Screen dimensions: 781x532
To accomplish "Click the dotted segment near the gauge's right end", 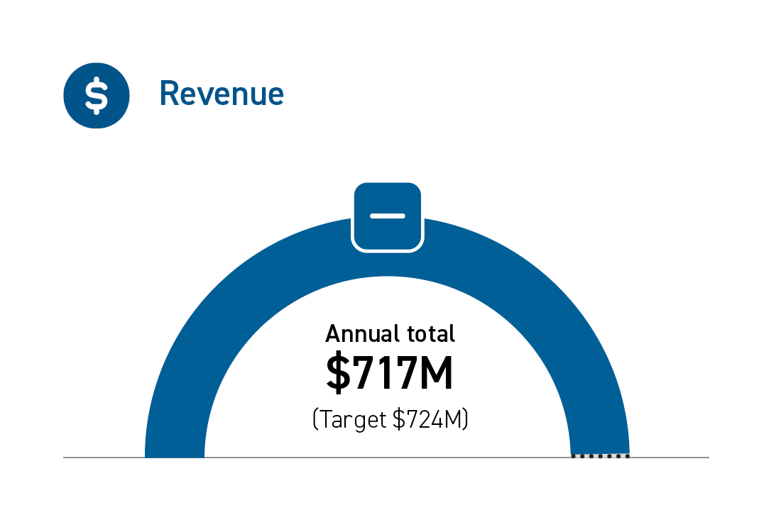I will (600, 456).
